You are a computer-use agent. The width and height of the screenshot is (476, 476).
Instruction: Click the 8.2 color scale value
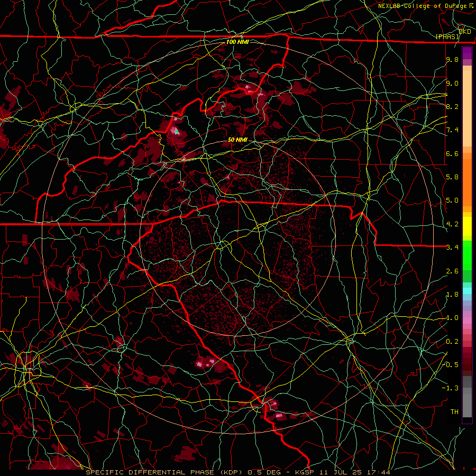452,106
